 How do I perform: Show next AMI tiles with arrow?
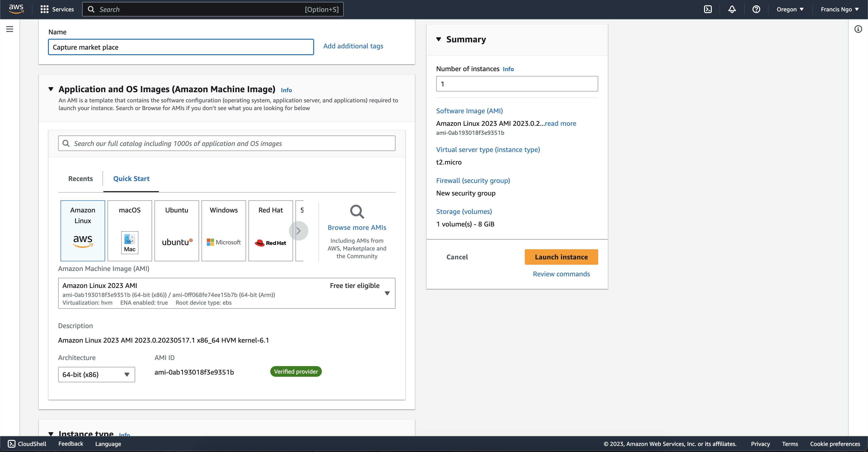click(299, 231)
